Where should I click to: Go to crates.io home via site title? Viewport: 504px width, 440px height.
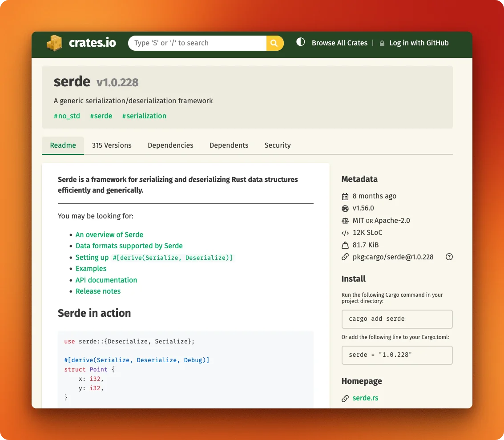click(x=92, y=43)
